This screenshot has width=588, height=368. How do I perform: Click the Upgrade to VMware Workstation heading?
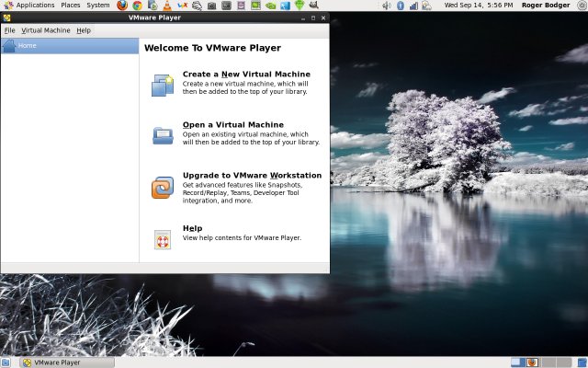click(x=252, y=176)
